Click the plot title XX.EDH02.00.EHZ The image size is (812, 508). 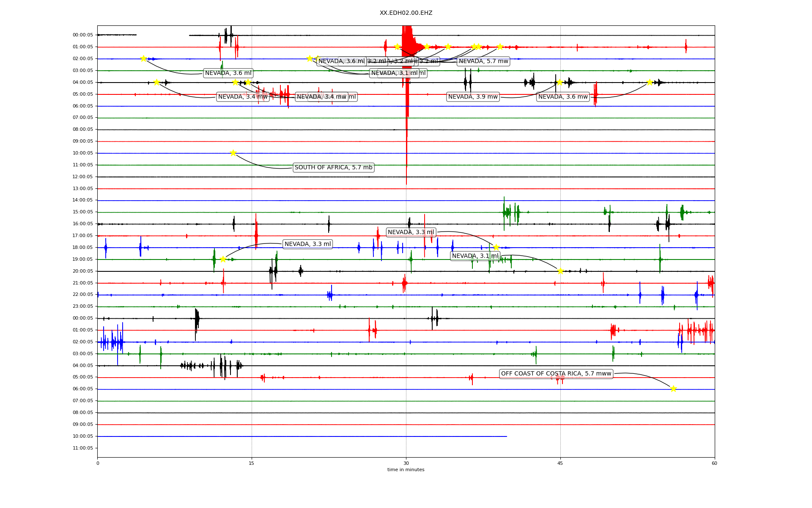(x=406, y=13)
